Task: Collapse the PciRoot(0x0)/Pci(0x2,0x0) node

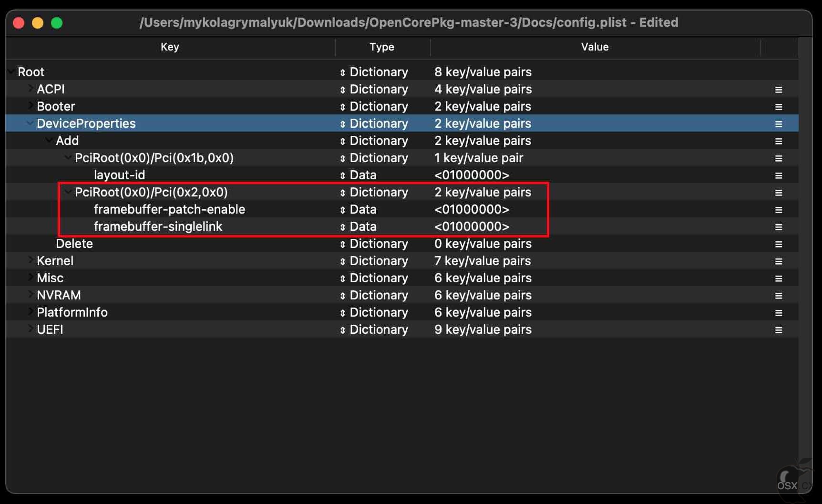Action: [x=68, y=192]
